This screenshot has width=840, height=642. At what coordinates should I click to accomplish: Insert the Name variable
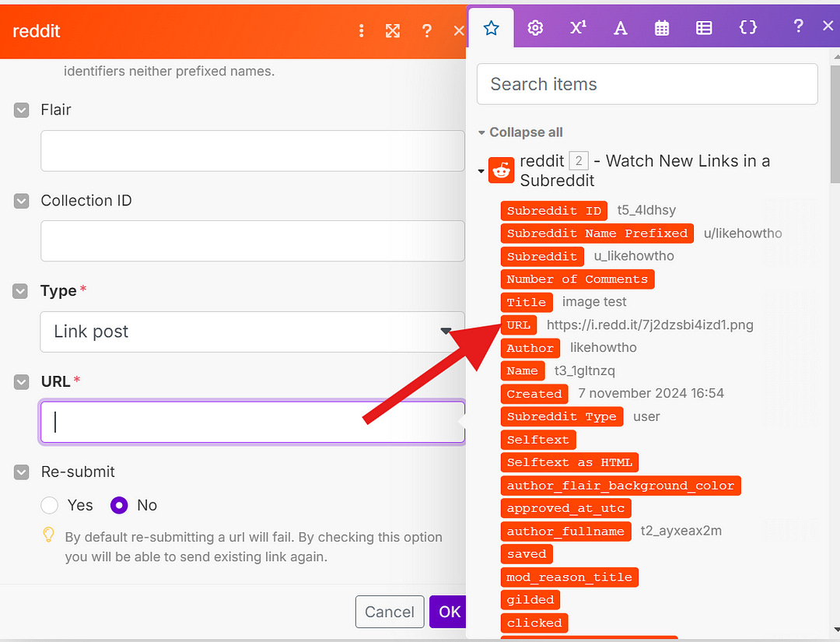point(523,370)
